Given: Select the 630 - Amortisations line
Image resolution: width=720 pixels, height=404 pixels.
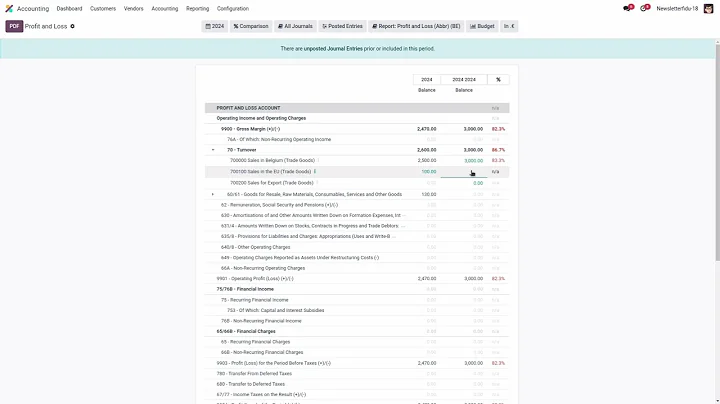Looking at the screenshot, I should point(357,215).
